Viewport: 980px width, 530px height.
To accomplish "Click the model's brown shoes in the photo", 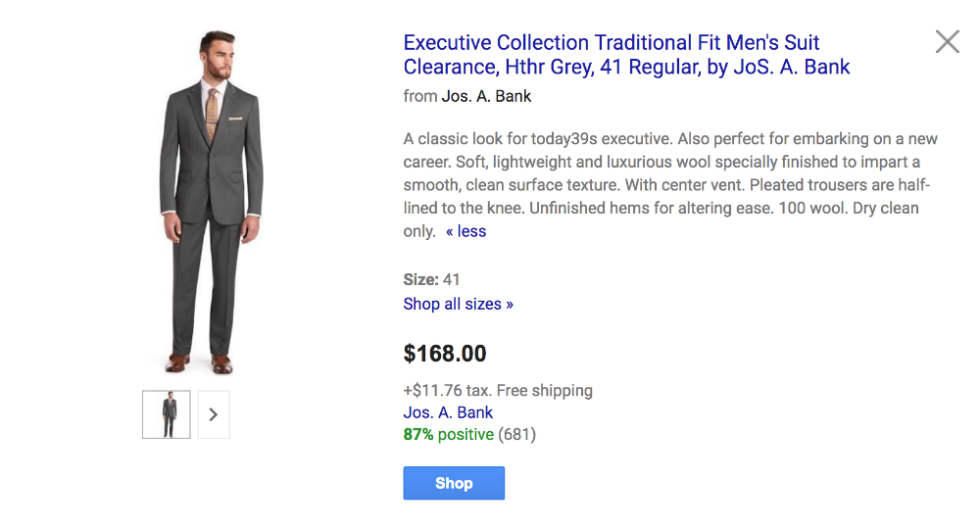I will 199,362.
